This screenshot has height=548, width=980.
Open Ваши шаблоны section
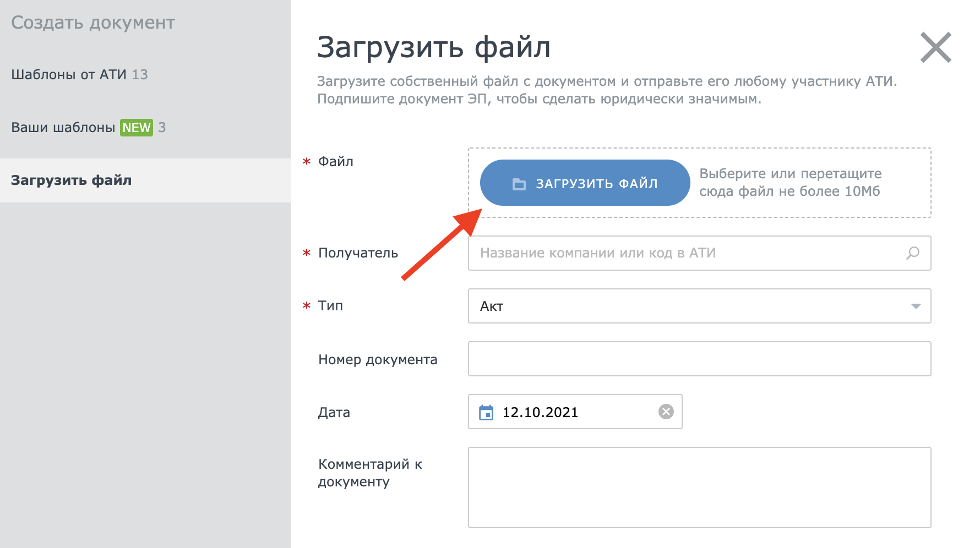coord(88,127)
